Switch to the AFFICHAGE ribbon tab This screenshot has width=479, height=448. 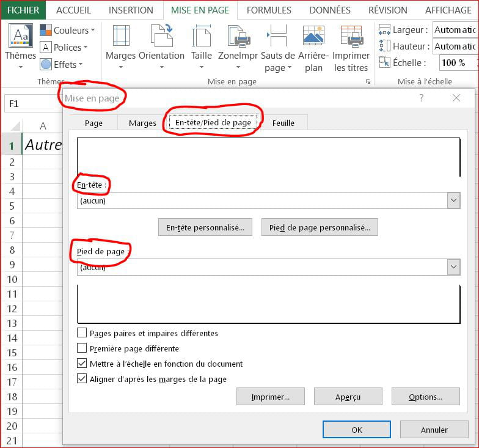[448, 10]
